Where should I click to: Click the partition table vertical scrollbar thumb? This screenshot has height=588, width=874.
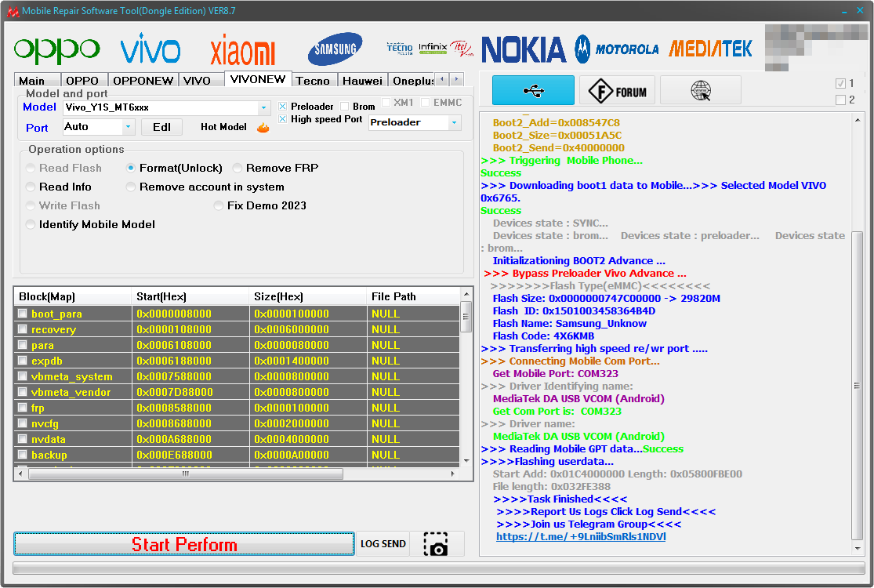coord(466,316)
